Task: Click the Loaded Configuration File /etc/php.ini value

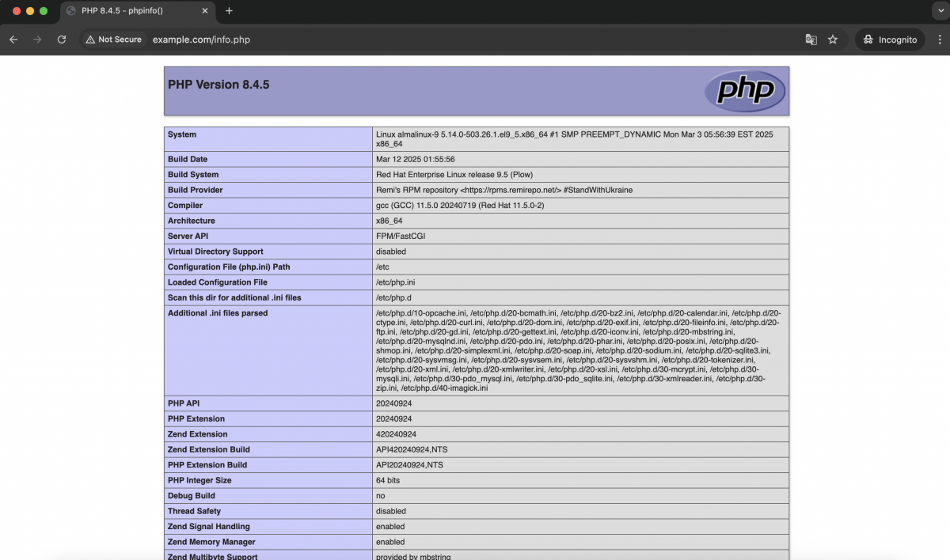Action: click(x=396, y=282)
